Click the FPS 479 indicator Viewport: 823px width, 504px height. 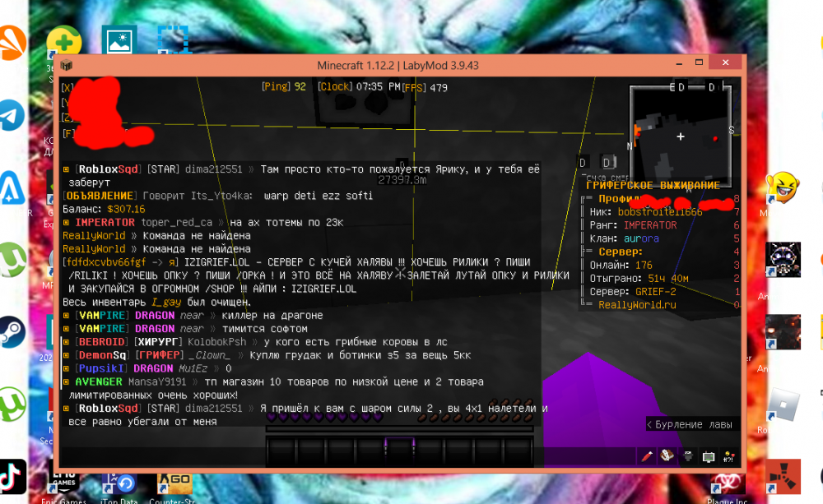425,88
